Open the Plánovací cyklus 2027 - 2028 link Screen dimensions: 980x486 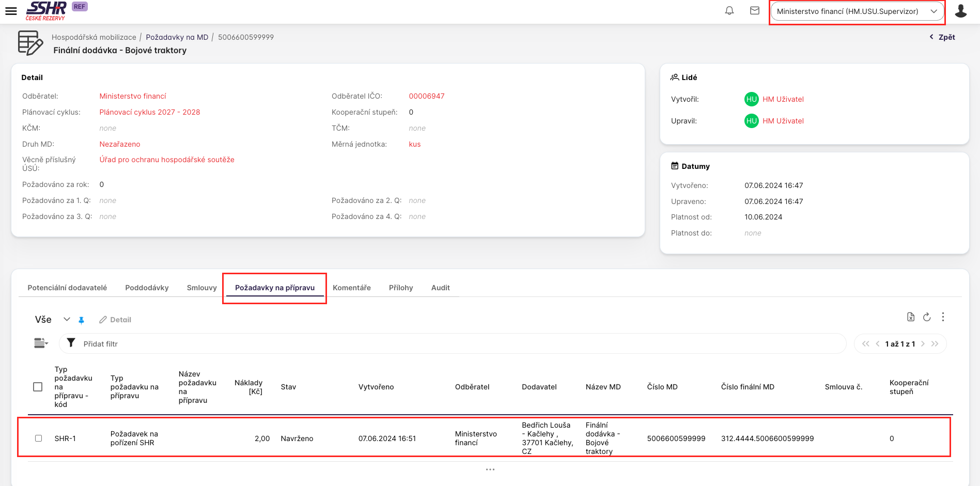coord(149,112)
